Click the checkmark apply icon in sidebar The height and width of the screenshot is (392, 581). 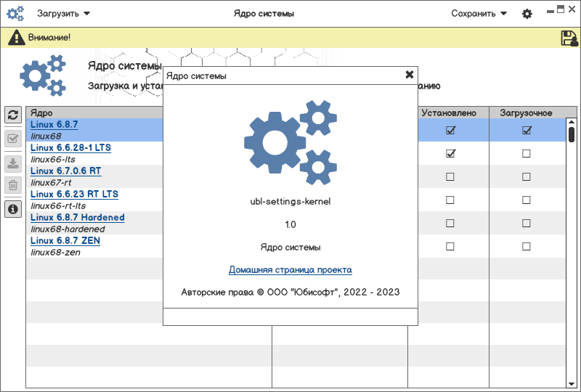click(12, 139)
